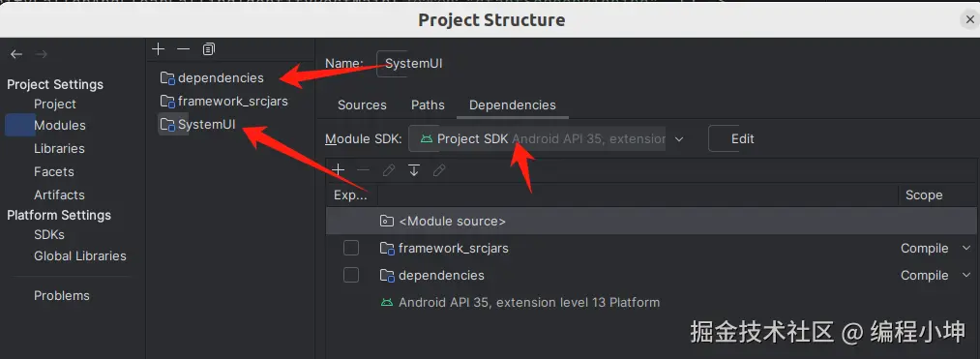Open Global Libraries settings
980x359 pixels.
tap(80, 255)
